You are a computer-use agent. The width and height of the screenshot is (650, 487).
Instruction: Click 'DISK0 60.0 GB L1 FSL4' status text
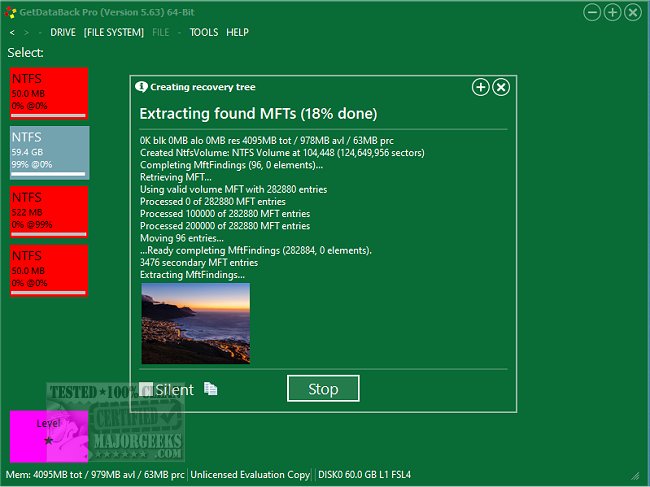coord(364,475)
